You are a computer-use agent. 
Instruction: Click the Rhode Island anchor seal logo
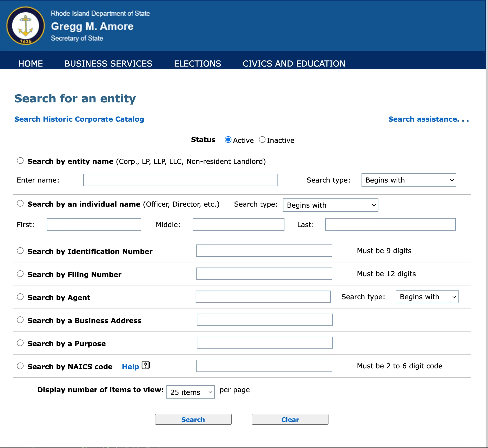click(25, 26)
